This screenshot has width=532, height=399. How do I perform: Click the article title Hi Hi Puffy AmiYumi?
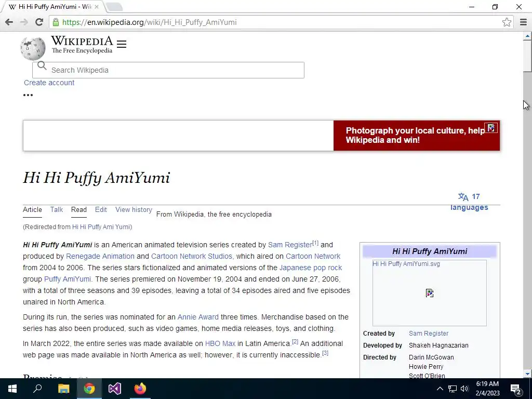pos(96,178)
